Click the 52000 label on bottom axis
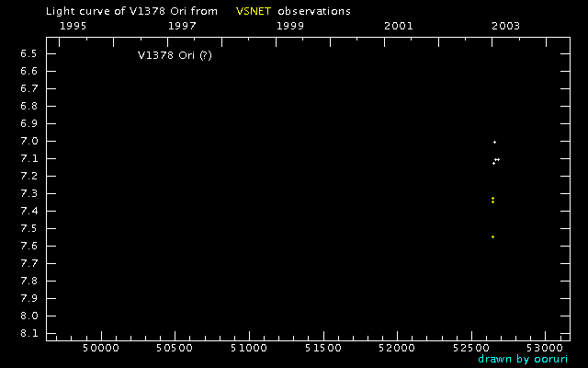This screenshot has width=588, height=368. pos(397,348)
